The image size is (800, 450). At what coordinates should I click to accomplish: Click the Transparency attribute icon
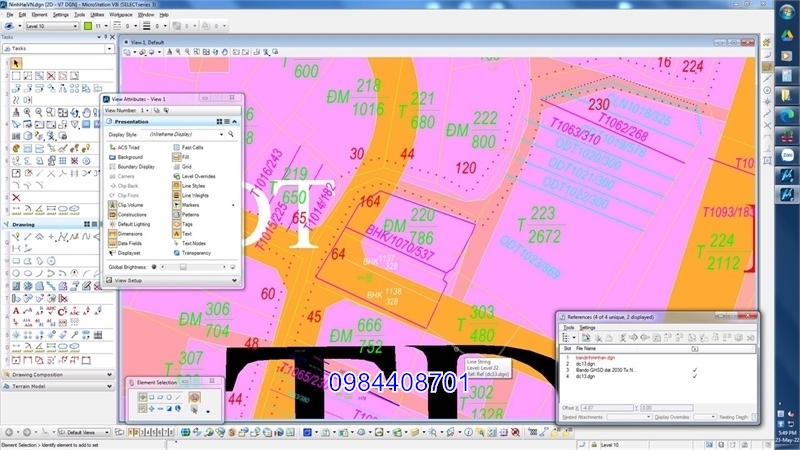pos(175,253)
